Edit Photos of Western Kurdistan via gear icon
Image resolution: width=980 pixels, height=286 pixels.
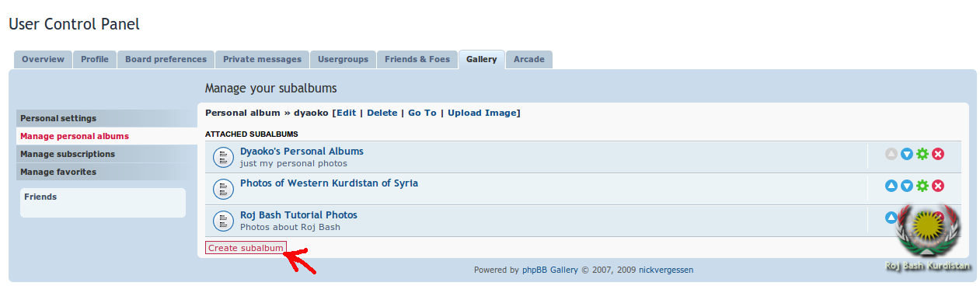click(922, 186)
